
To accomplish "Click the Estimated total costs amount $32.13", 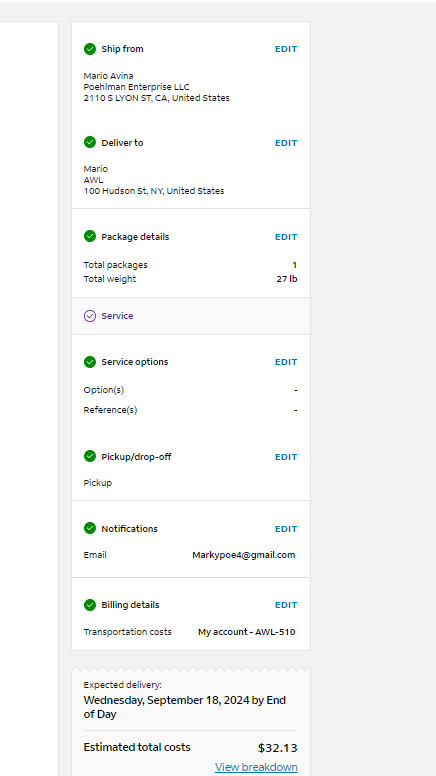I will (278, 748).
